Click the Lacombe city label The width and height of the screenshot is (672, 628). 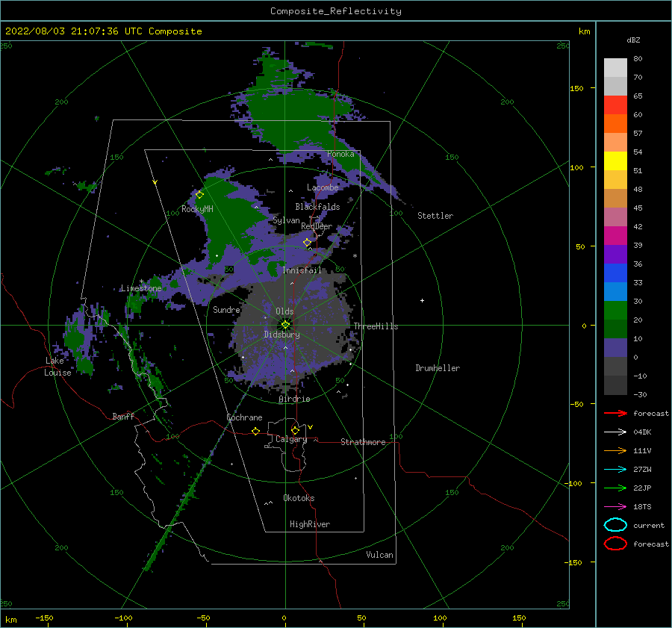[323, 187]
